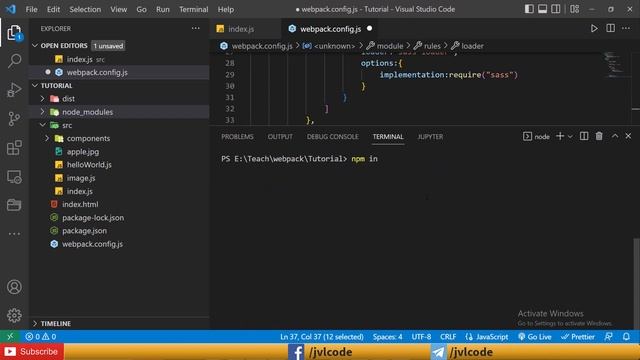This screenshot has width=640, height=360.
Task: Open Explorer views and more actions
Action: pyautogui.click(x=196, y=28)
